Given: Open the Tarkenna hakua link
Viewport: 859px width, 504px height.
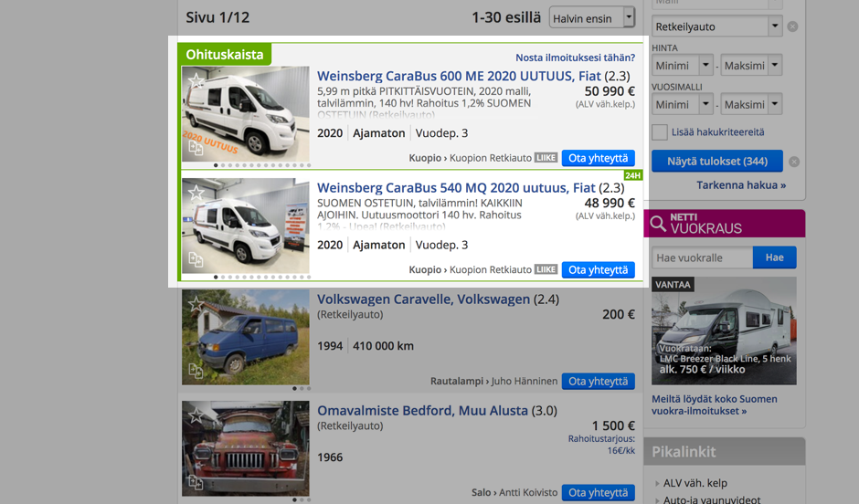Looking at the screenshot, I should 740,185.
